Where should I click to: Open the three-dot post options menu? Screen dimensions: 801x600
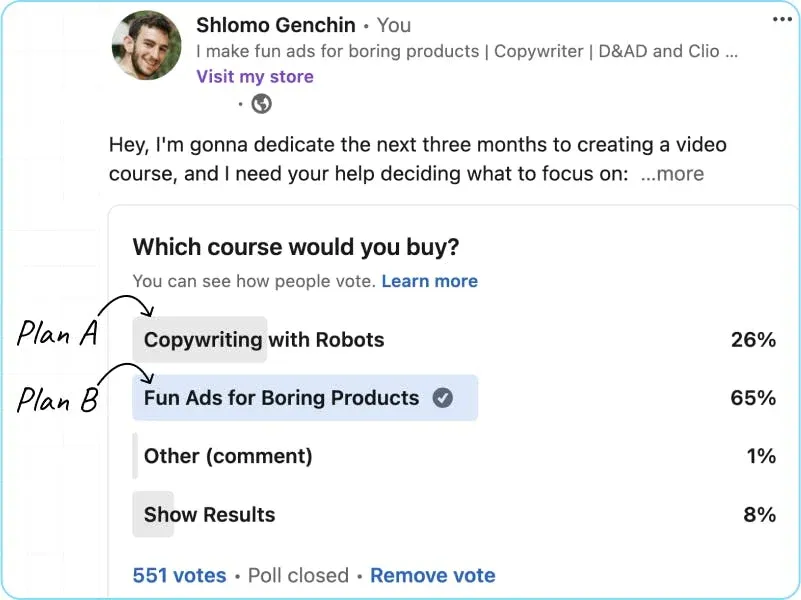(781, 19)
